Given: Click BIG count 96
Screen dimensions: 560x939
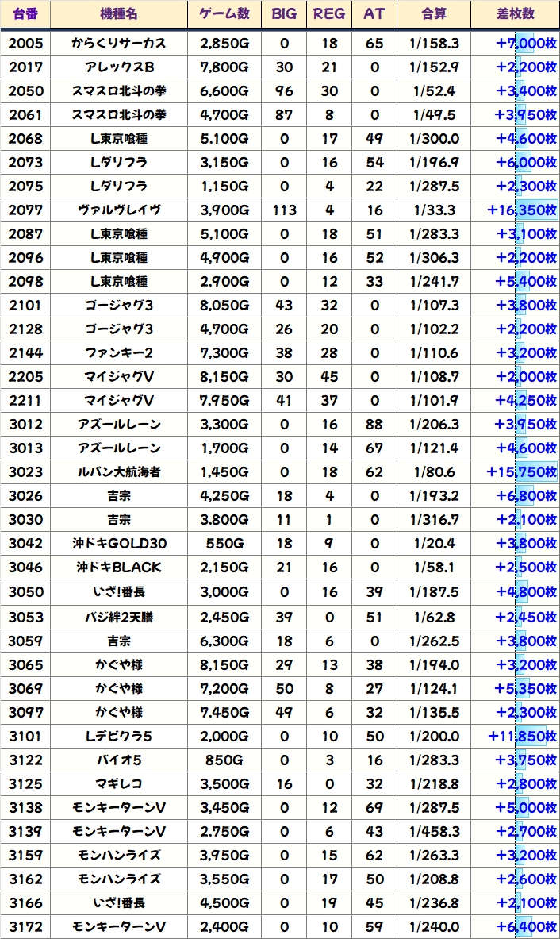Looking at the screenshot, I should (x=284, y=91).
